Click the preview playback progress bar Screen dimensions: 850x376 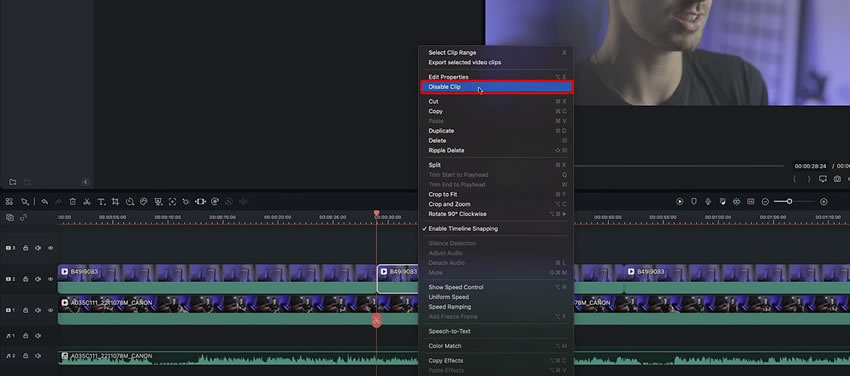pos(678,166)
